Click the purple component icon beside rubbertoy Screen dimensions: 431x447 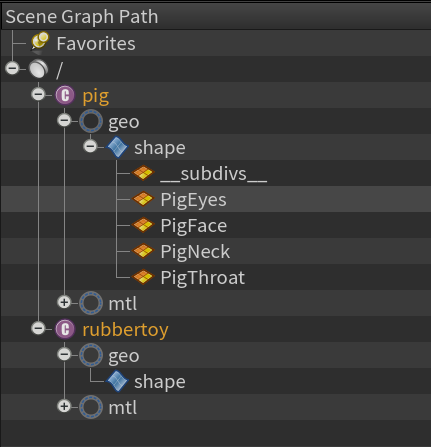[x=65, y=329]
